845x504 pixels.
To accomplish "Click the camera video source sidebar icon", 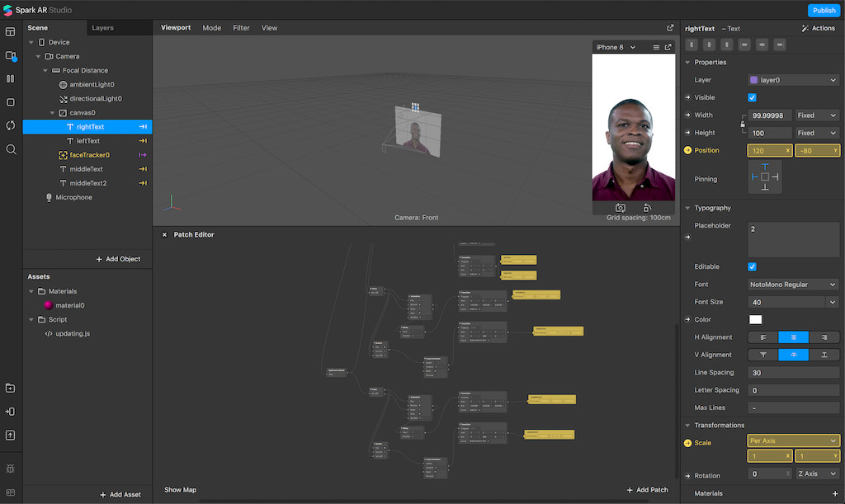I will [x=10, y=55].
